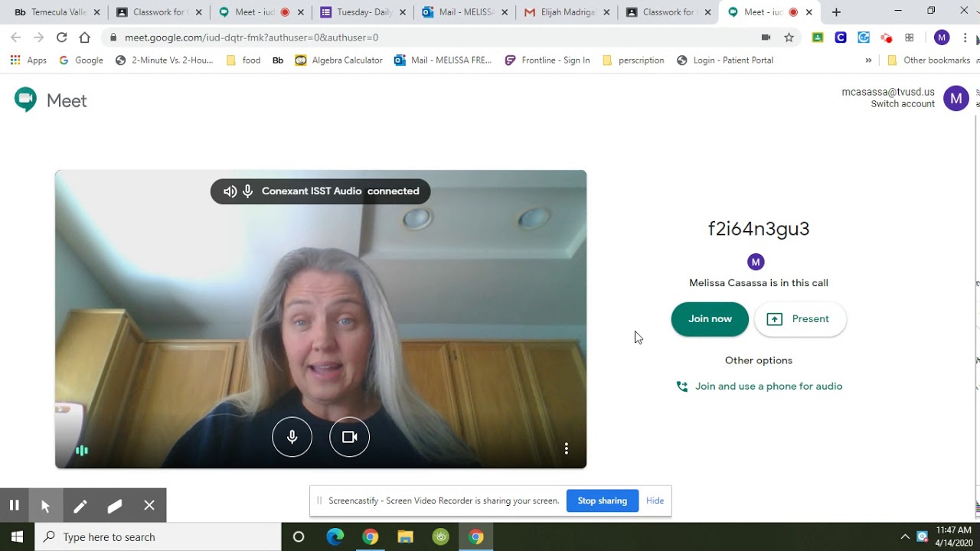Image resolution: width=980 pixels, height=551 pixels.
Task: Select the Screencastify mouse pointer tool
Action: [45, 505]
